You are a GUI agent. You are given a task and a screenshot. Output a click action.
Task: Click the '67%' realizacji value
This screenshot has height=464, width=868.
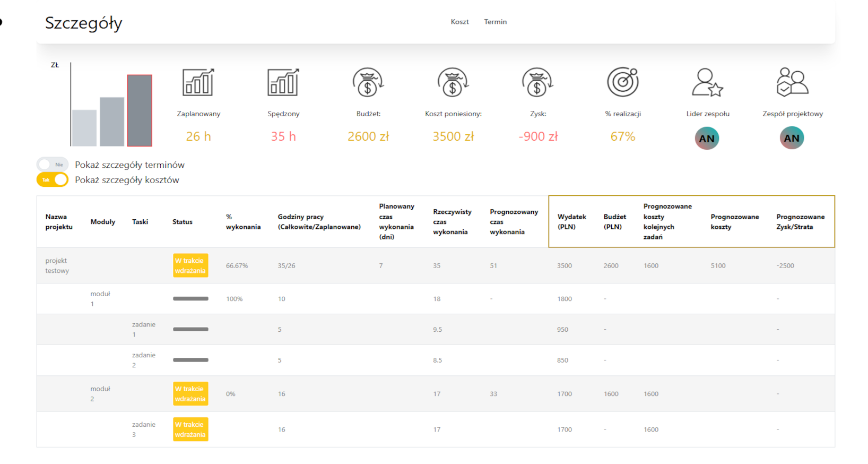point(623,136)
